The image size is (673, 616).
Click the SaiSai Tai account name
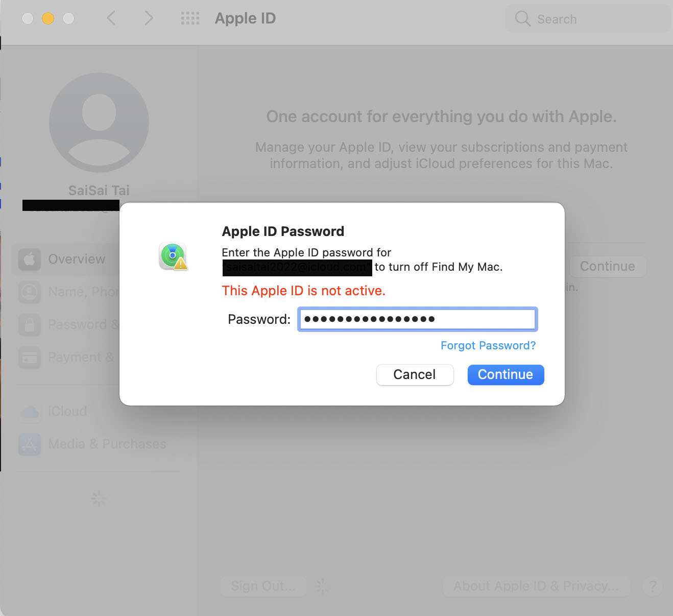(99, 191)
